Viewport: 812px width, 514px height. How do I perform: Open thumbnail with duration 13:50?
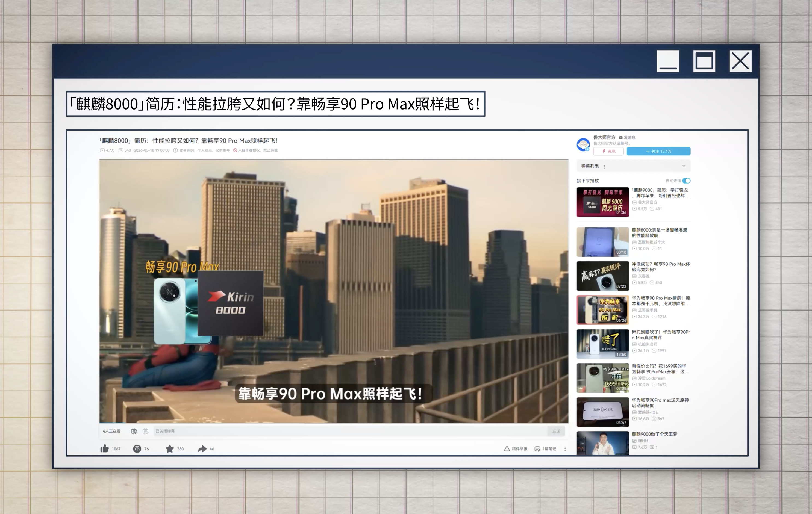tap(603, 344)
